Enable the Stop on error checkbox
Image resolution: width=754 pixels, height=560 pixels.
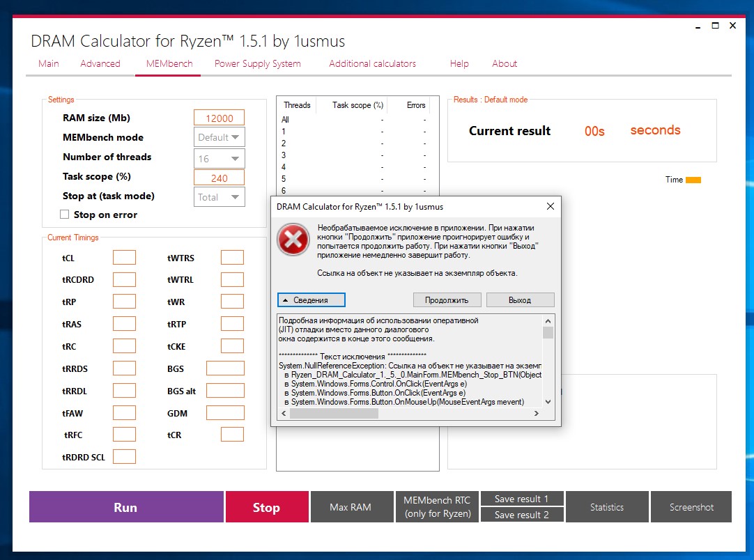click(64, 215)
